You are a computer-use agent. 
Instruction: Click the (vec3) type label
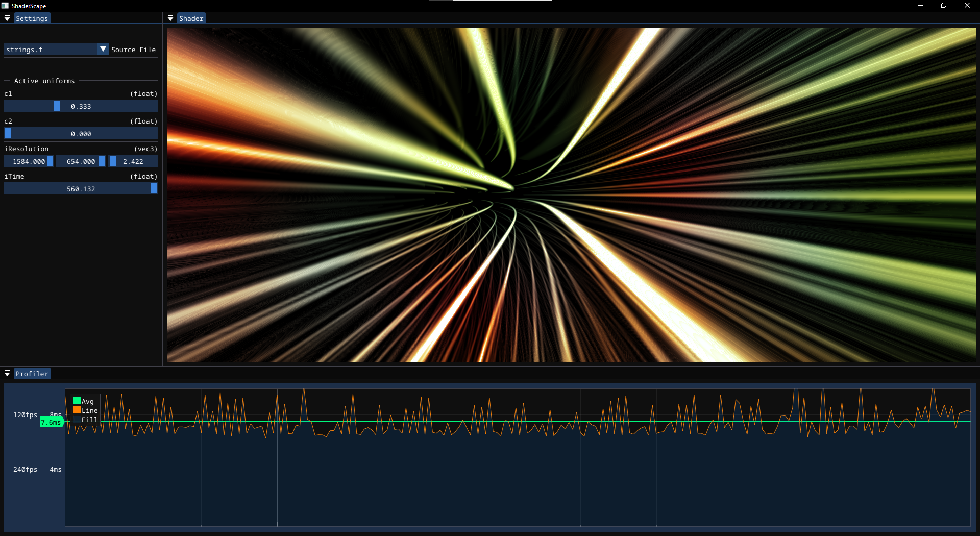pos(146,149)
